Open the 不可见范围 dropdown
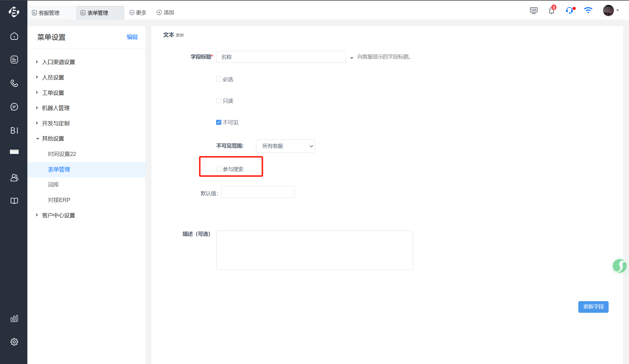Viewport: 629px width, 364px height. (285, 146)
